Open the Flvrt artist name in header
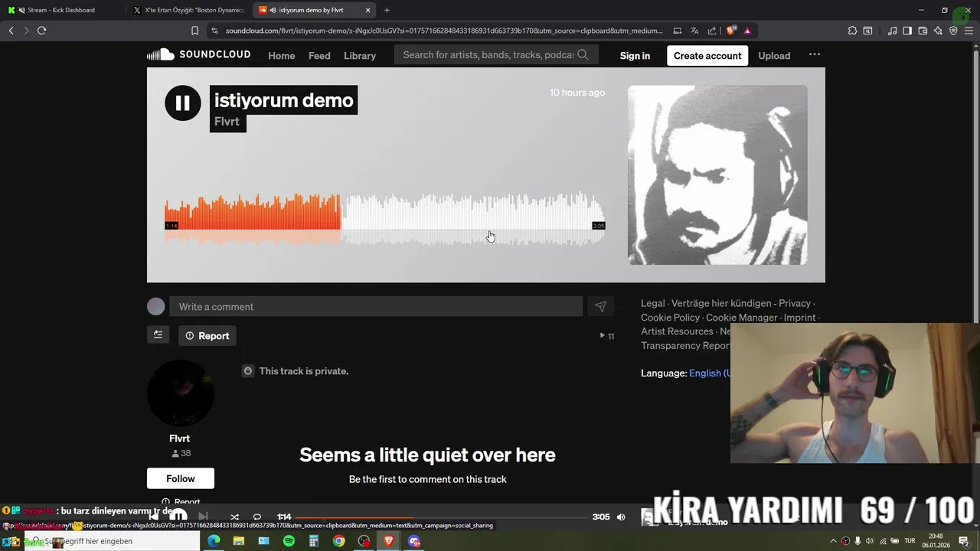The height and width of the screenshot is (551, 980). [227, 122]
